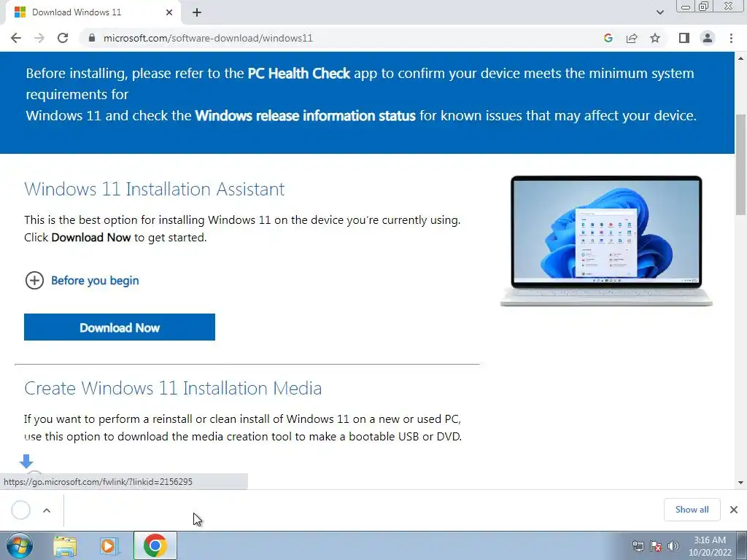The image size is (747, 560).
Task: Click the taskbar clock and date
Action: (709, 546)
